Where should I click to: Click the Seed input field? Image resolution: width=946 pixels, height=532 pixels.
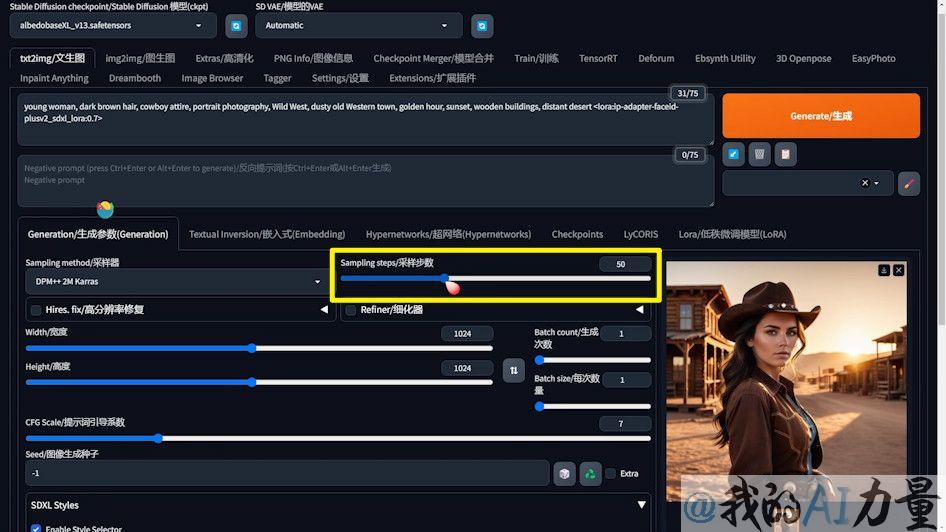(287, 473)
